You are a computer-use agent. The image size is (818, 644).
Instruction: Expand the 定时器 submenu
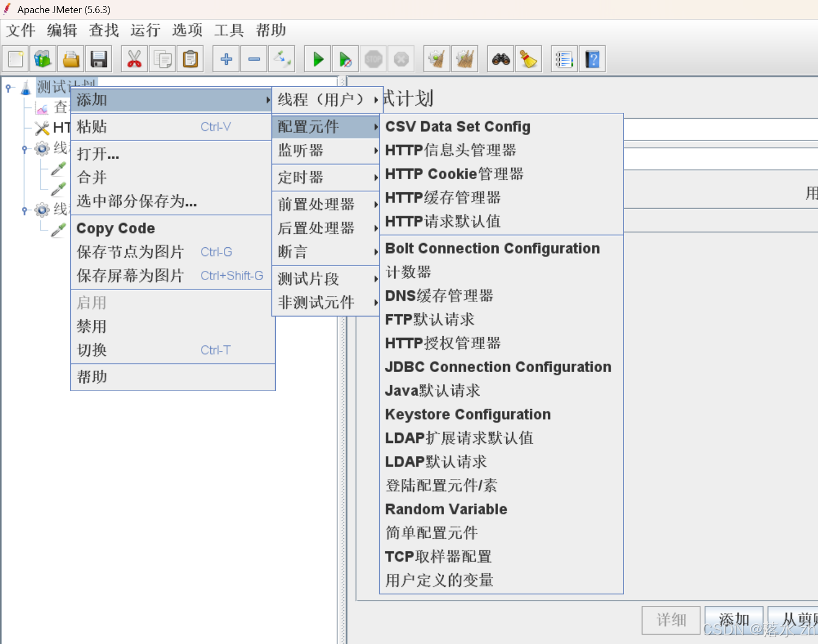tap(325, 178)
